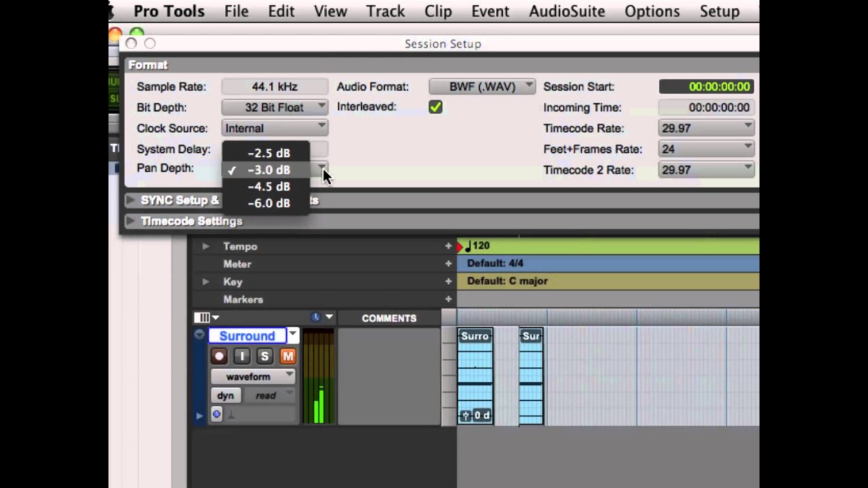This screenshot has width=868, height=488.
Task: Add a tempo change with Tempo plus icon
Action: coord(448,246)
